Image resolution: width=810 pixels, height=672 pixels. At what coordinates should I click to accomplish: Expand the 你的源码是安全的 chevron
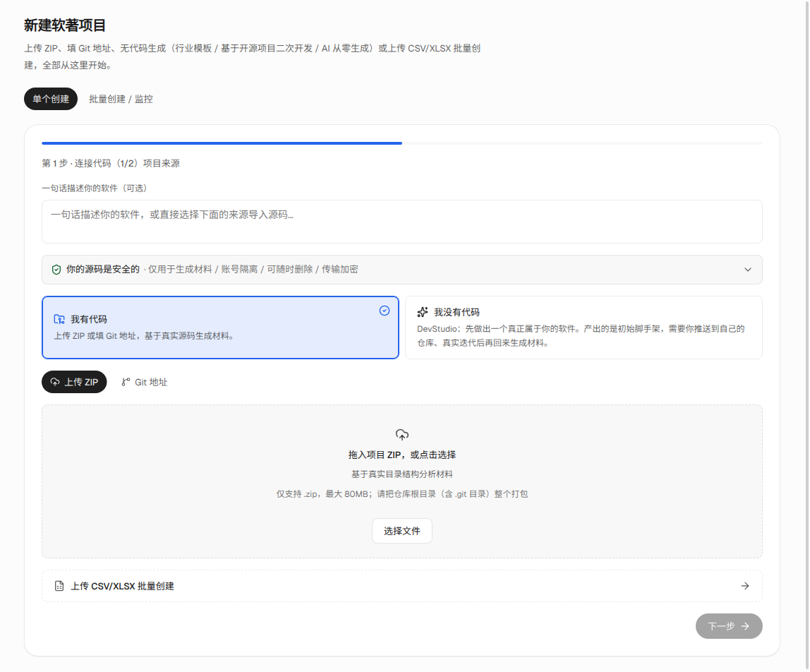pyautogui.click(x=747, y=270)
